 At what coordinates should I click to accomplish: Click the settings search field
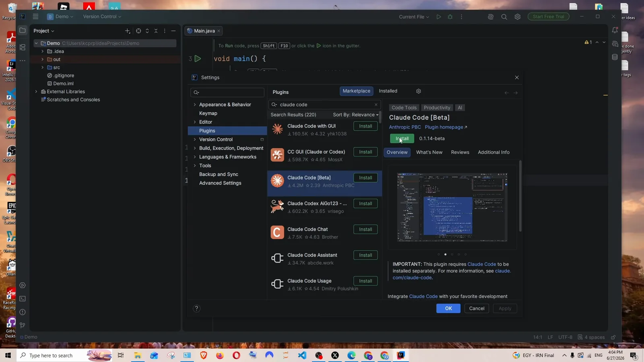pos(227,93)
